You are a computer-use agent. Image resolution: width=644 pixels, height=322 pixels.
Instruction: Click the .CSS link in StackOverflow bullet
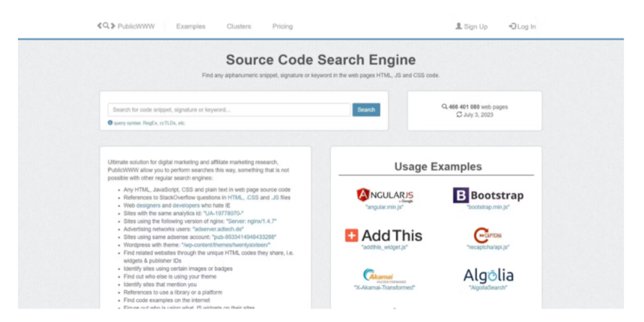click(252, 198)
